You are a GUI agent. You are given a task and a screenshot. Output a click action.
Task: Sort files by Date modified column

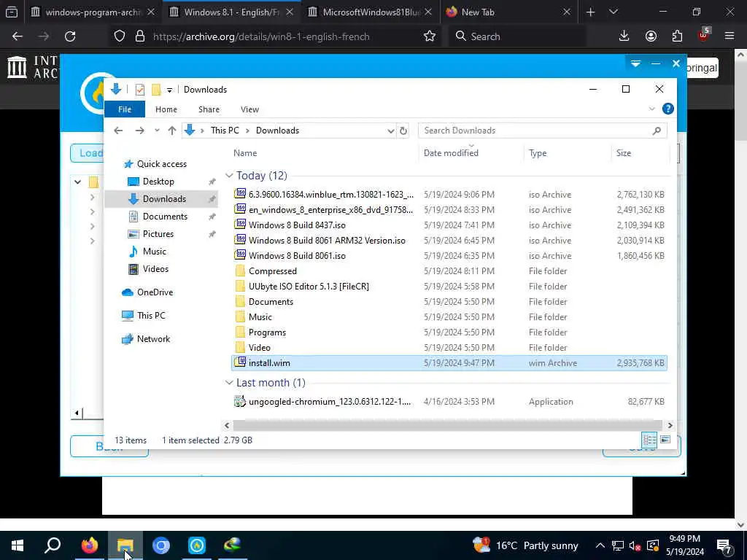click(451, 153)
